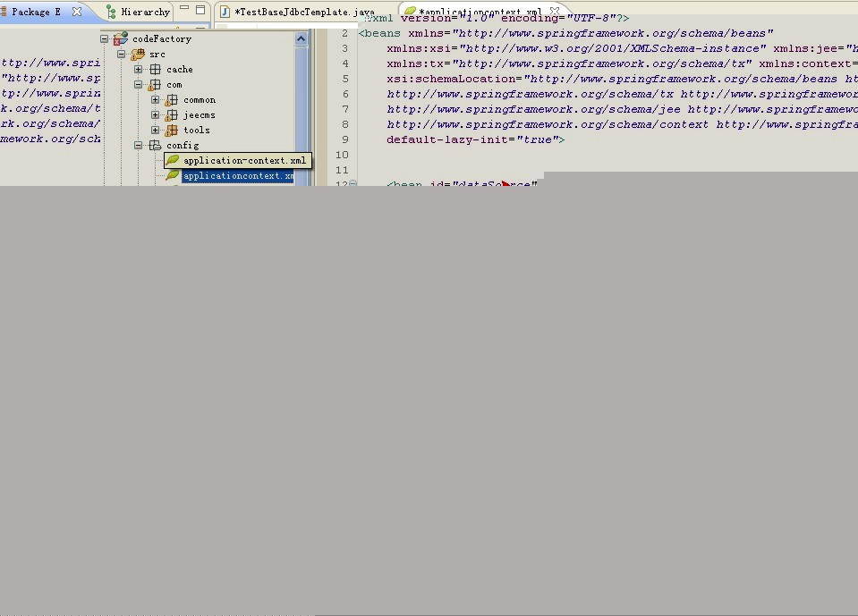Close the Package Explorer view

77,12
